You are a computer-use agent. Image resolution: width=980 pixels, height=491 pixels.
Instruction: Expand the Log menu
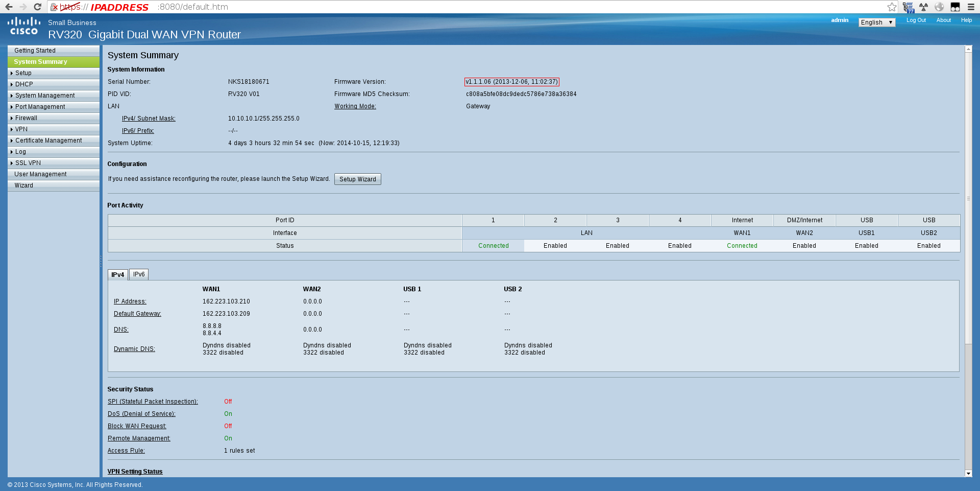click(x=54, y=152)
